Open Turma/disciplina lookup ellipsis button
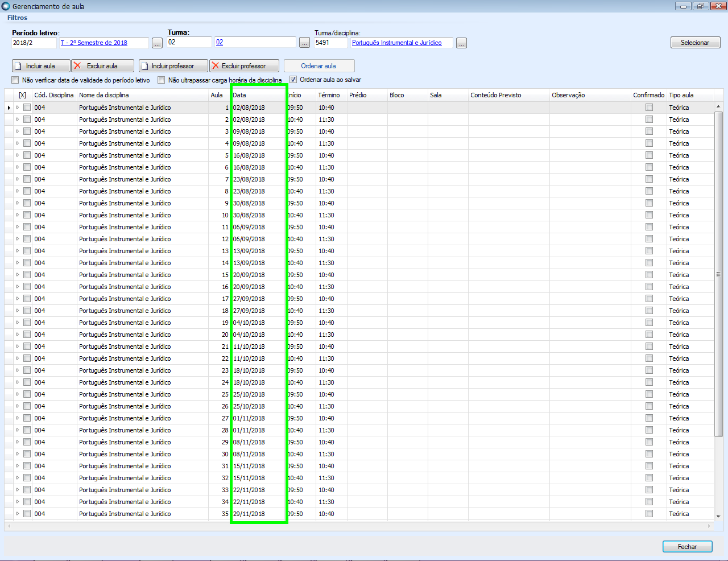Viewport: 728px width, 561px height. (461, 43)
